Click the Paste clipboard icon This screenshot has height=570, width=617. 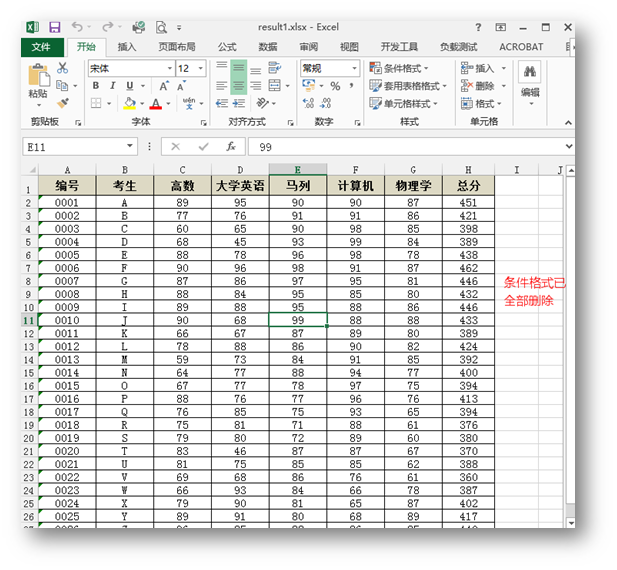pyautogui.click(x=38, y=76)
